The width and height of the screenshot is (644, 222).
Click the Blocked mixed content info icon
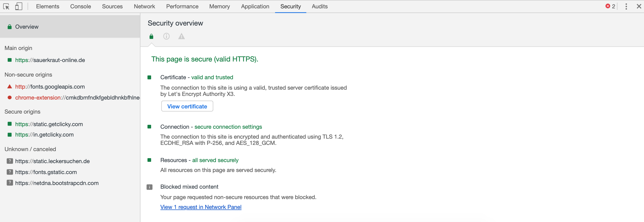[150, 187]
